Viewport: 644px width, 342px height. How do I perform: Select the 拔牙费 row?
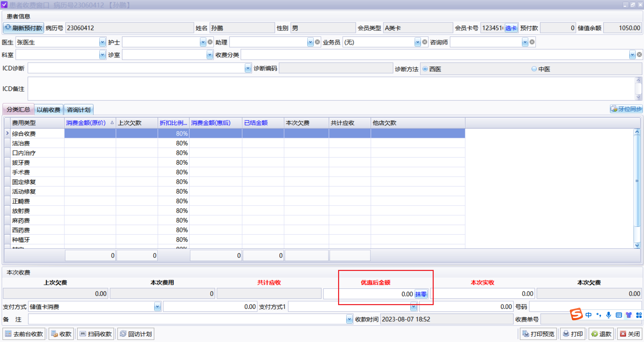point(235,163)
